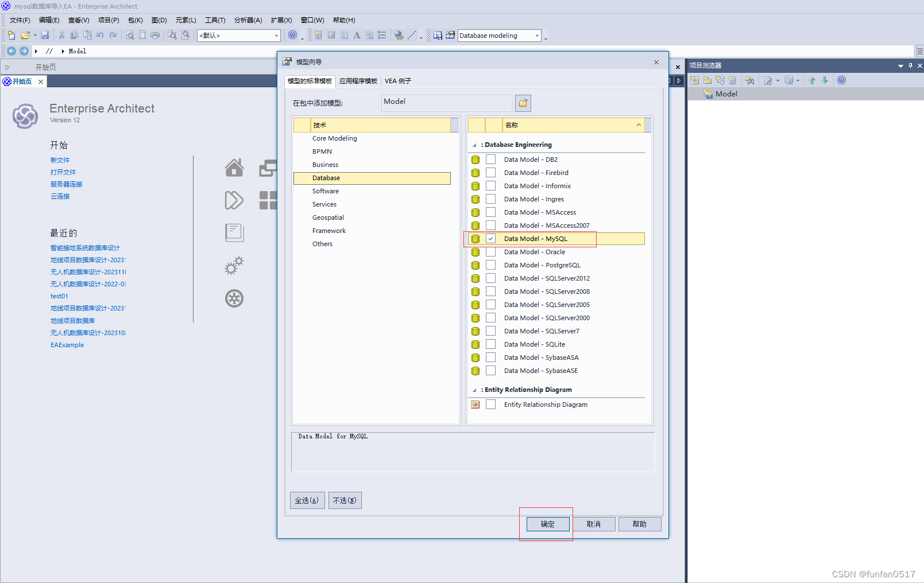Click the home icon on the start page
This screenshot has width=924, height=583.
click(234, 168)
